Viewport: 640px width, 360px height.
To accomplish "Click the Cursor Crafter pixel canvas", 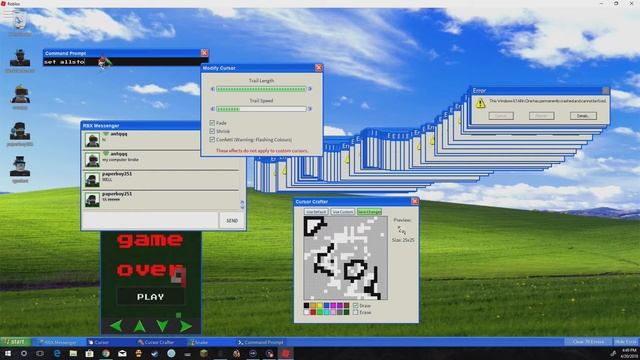I will pos(345,258).
